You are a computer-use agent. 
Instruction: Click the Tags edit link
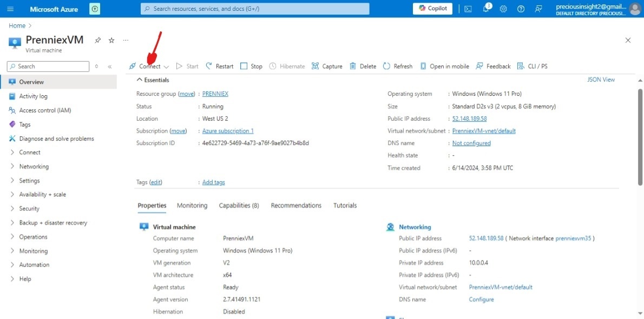[x=156, y=182]
